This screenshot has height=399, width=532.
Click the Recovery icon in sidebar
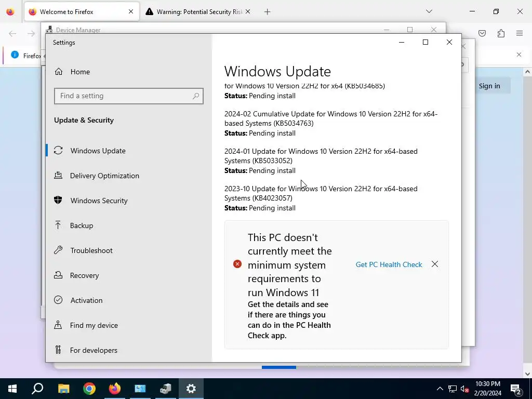58,275
